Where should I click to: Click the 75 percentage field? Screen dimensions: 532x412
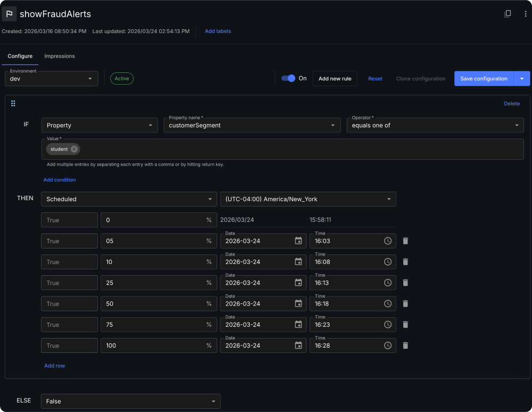click(x=159, y=325)
